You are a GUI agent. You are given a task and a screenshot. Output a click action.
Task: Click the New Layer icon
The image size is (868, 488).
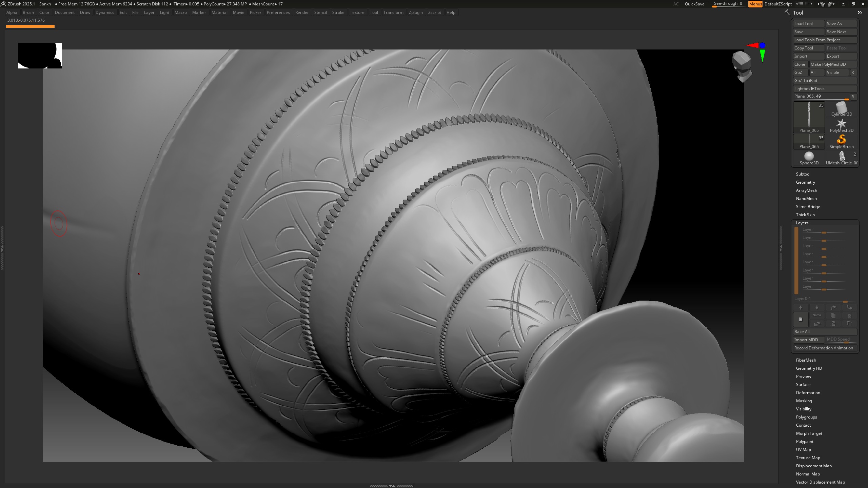pos(801,319)
